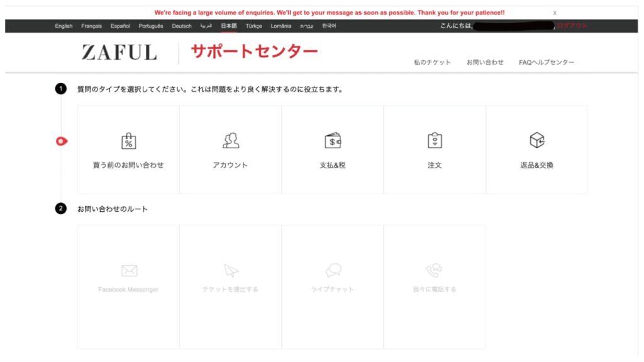
Task: Switch language to Arabic
Action: pyautogui.click(x=206, y=26)
